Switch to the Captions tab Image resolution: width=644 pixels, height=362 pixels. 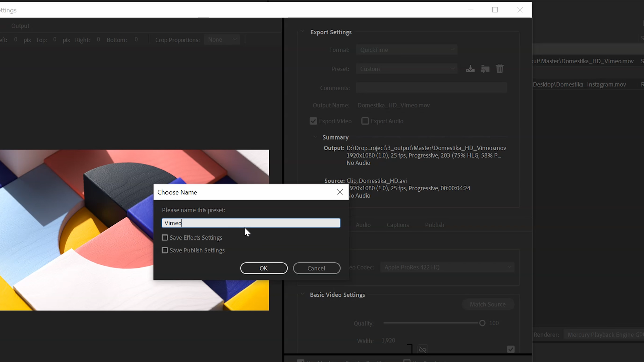point(397,225)
